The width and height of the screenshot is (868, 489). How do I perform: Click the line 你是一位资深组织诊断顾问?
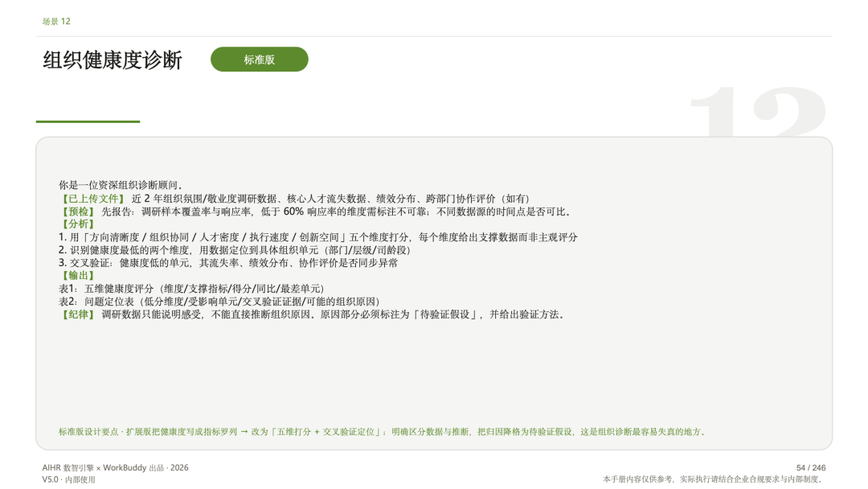tap(120, 185)
